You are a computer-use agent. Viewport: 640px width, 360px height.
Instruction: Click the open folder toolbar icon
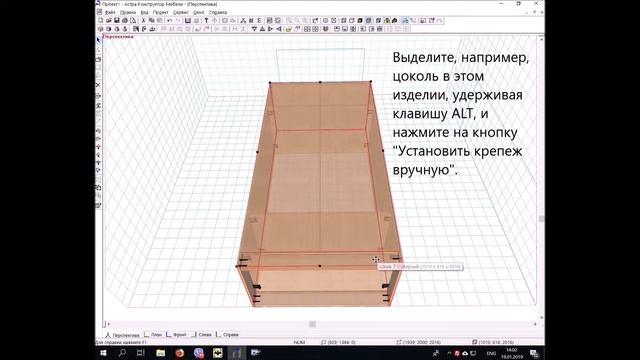point(109,20)
